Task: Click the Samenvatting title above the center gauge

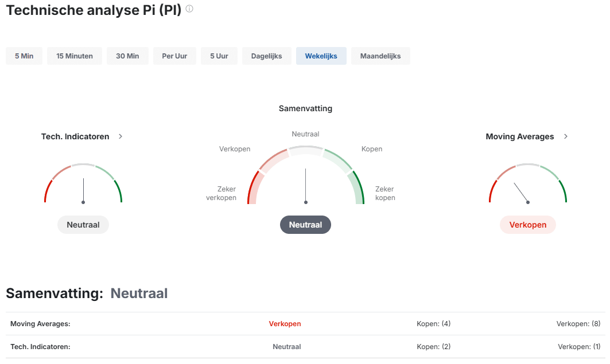Action: (x=305, y=108)
